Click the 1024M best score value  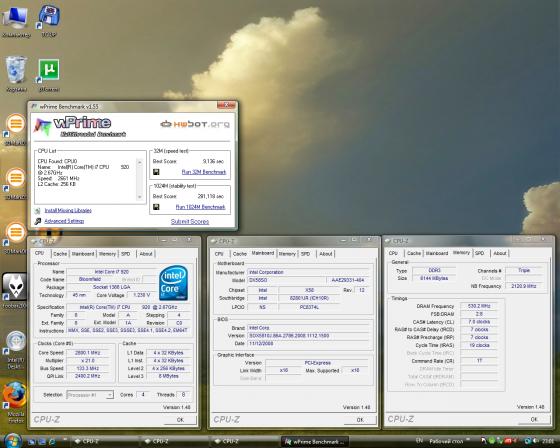pos(211,196)
